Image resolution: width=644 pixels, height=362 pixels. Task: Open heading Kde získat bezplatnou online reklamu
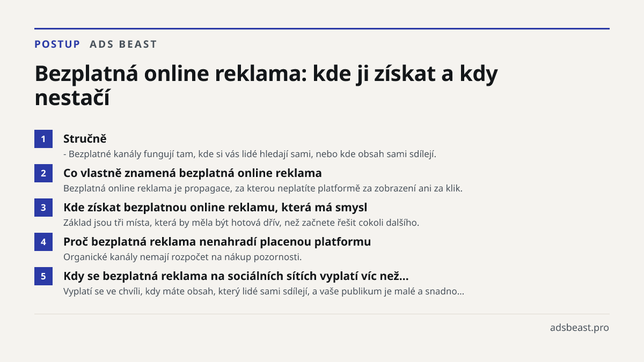[x=215, y=207]
